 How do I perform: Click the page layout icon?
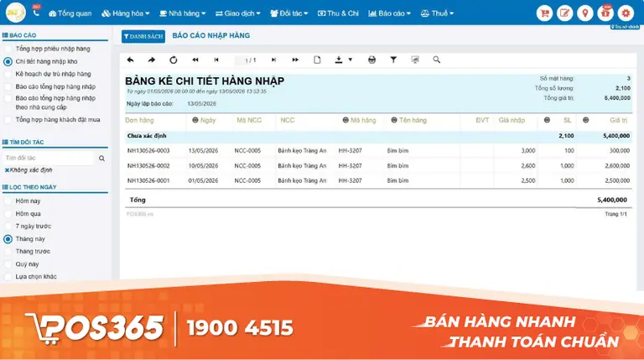(317, 60)
